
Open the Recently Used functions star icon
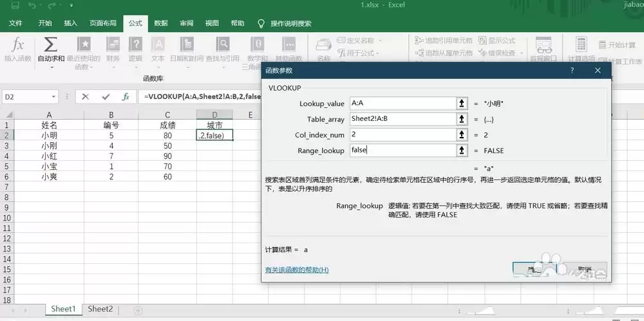(84, 44)
